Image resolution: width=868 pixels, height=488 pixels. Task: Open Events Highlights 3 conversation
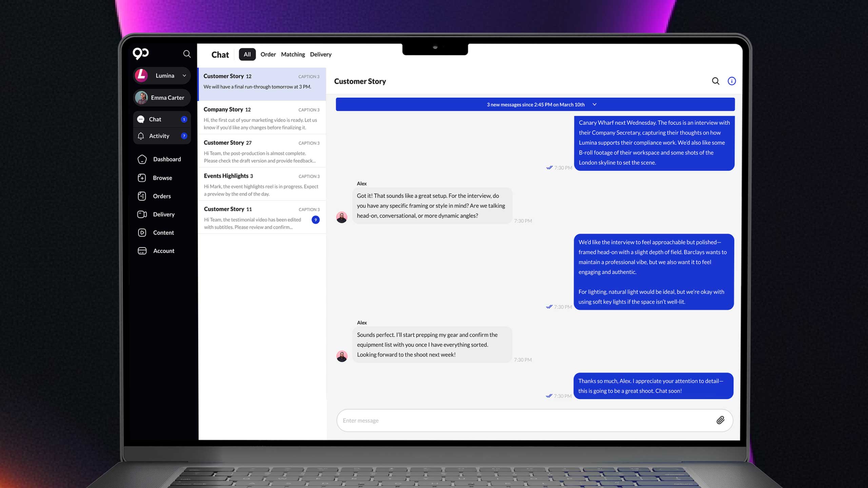pyautogui.click(x=262, y=184)
